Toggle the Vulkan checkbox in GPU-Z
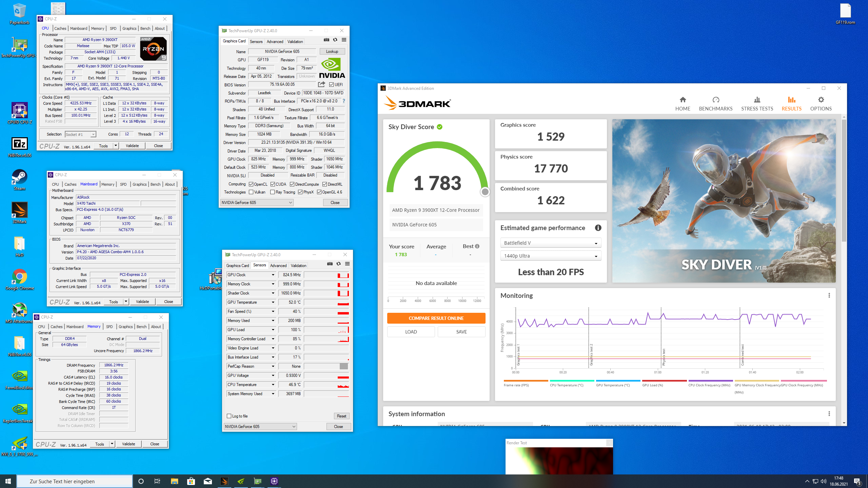Viewport: 868px width, 488px height. 251,192
